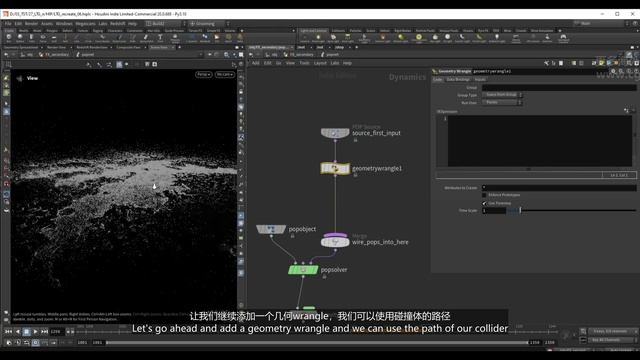Switch to the Lights and Cameras shelf tab
Image resolution: width=640 pixels, height=360 pixels.
pos(313,31)
